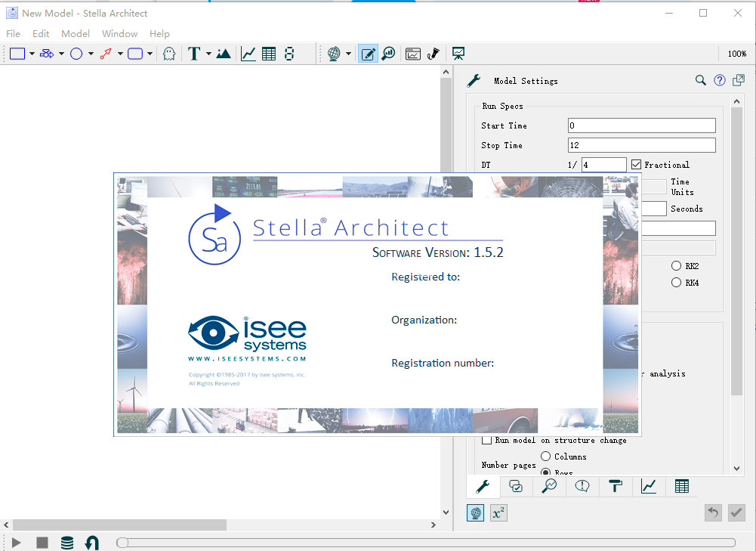Click the search icon in Model Settings
This screenshot has width=756, height=551.
point(701,80)
